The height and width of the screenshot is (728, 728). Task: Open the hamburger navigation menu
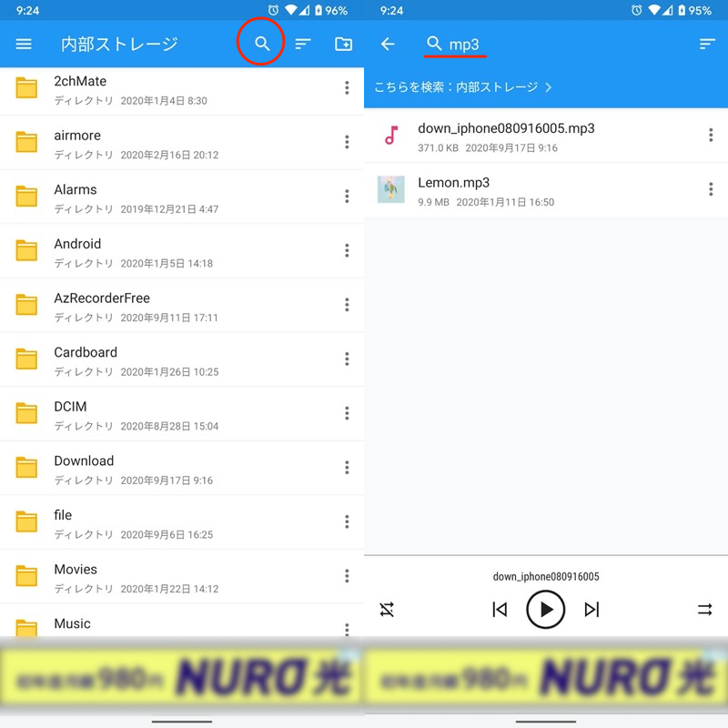24,44
